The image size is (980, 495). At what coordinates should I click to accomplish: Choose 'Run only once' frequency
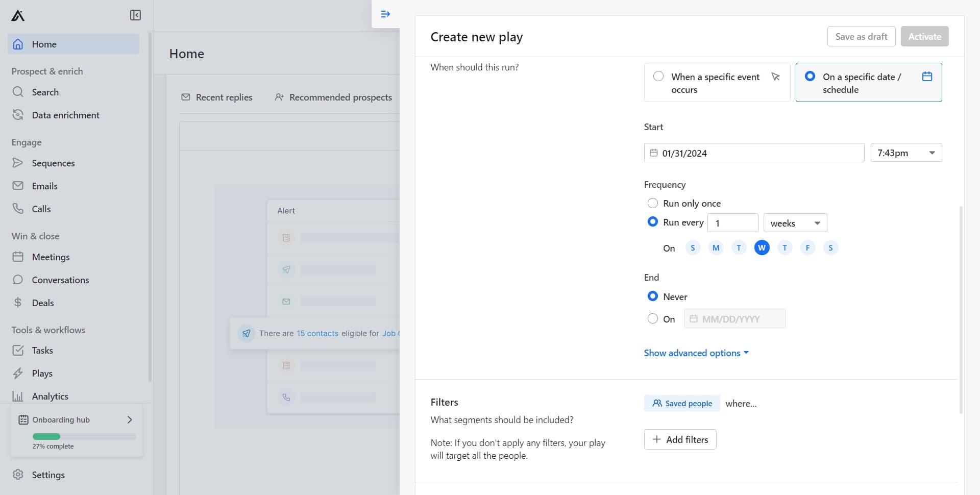point(652,203)
